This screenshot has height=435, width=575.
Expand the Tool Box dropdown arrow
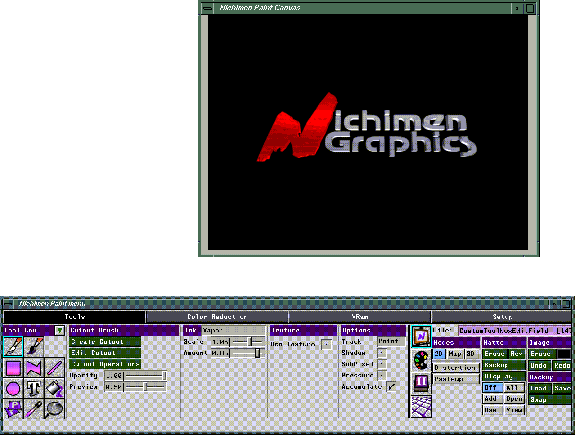coord(59,330)
